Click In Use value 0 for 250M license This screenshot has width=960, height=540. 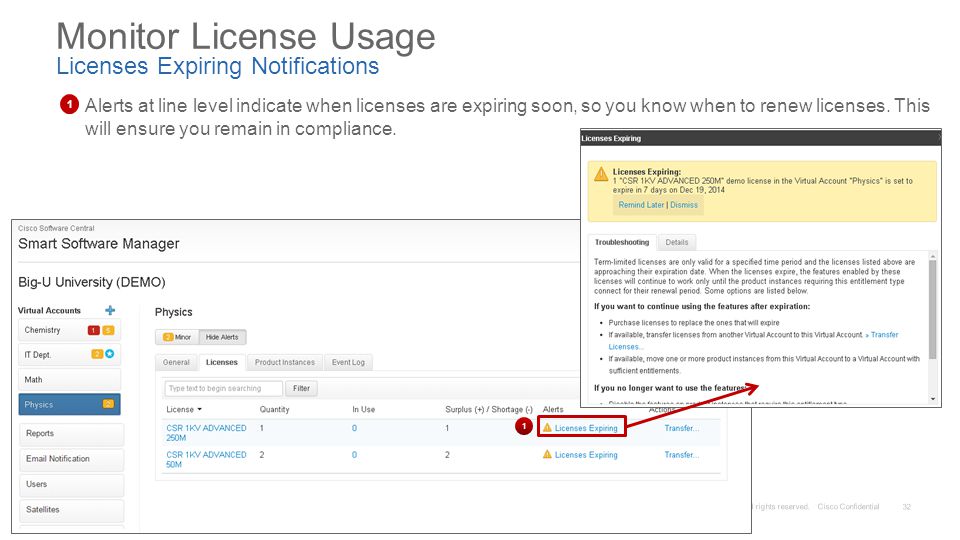[x=354, y=428]
